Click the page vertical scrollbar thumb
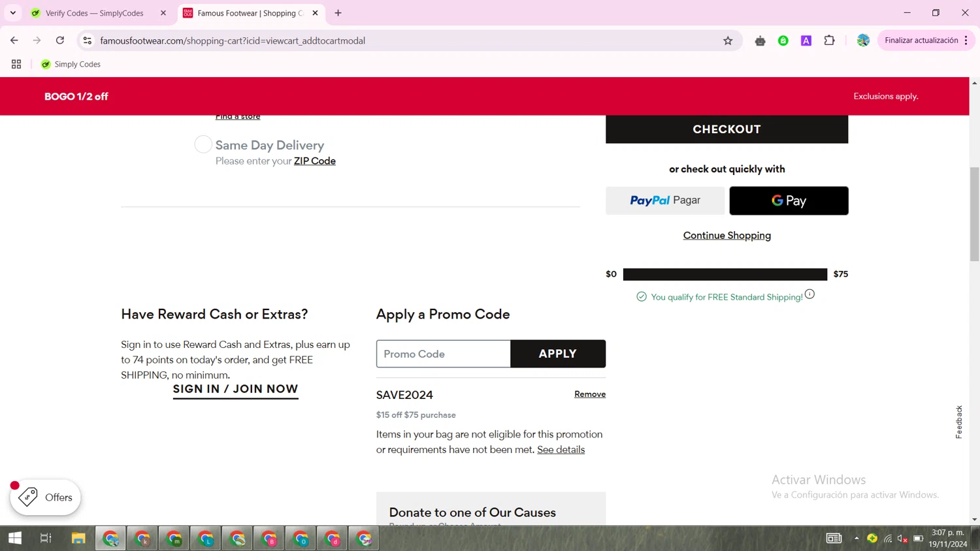980x551 pixels. (x=974, y=214)
